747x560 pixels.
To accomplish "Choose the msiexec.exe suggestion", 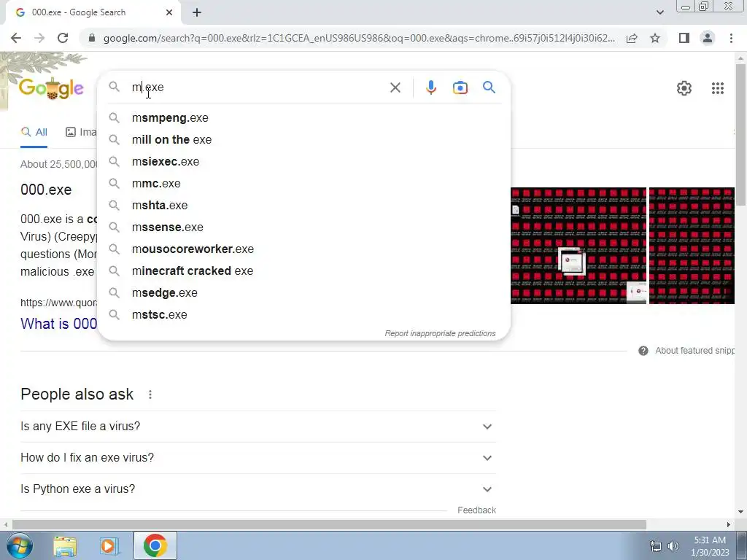I will click(304, 161).
